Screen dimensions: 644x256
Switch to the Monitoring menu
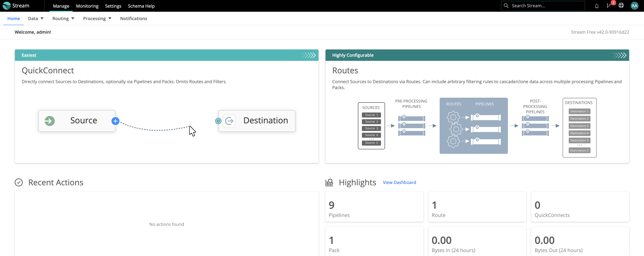click(x=87, y=6)
